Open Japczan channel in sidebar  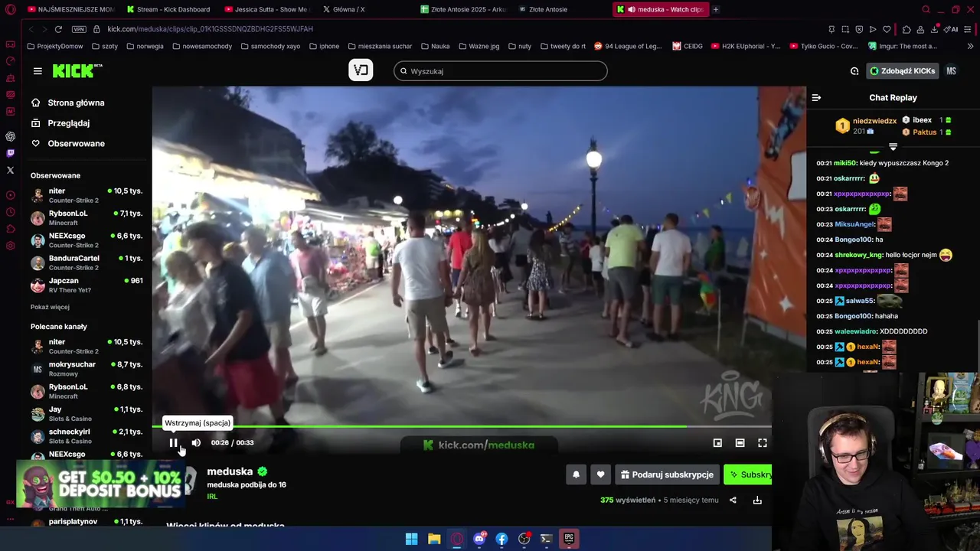tap(87, 285)
